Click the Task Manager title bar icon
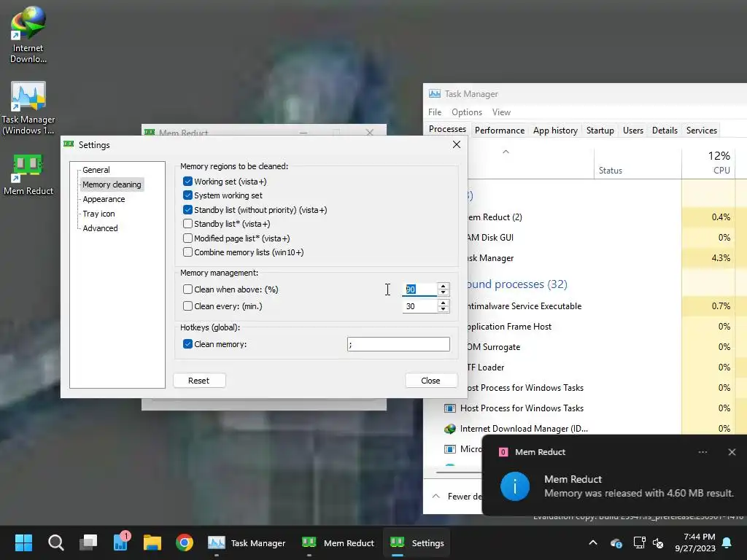747x560 pixels. (435, 94)
